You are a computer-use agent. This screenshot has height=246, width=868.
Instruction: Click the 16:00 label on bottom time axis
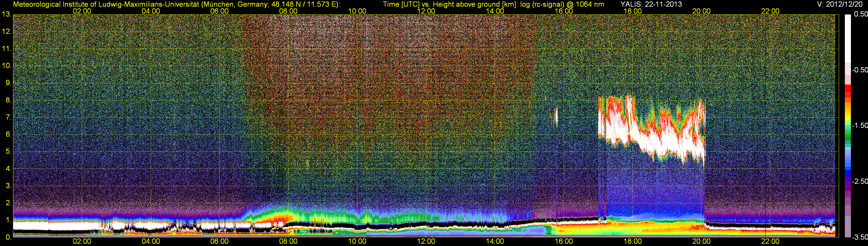coord(564,241)
